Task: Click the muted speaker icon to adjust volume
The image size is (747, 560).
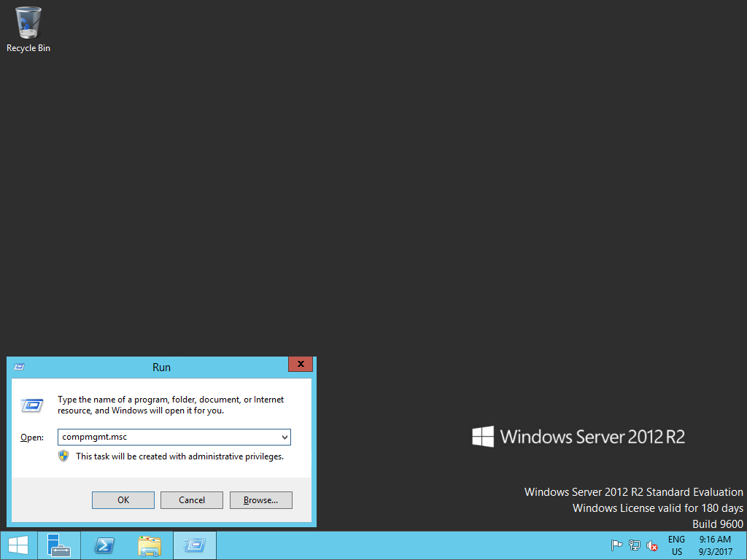Action: [x=651, y=546]
